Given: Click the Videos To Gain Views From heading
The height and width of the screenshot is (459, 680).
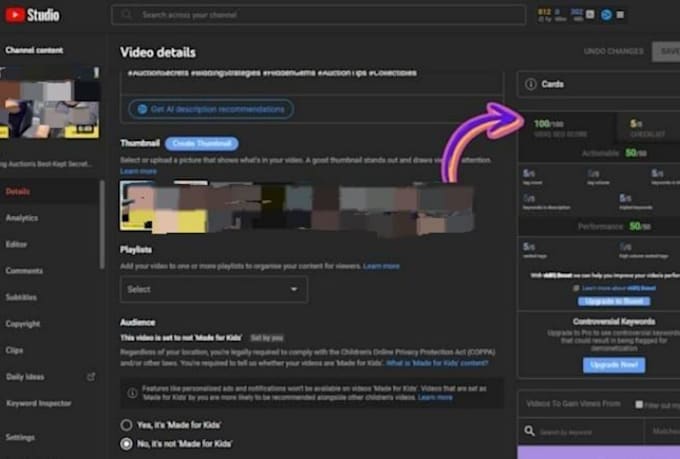Looking at the screenshot, I should (573, 404).
